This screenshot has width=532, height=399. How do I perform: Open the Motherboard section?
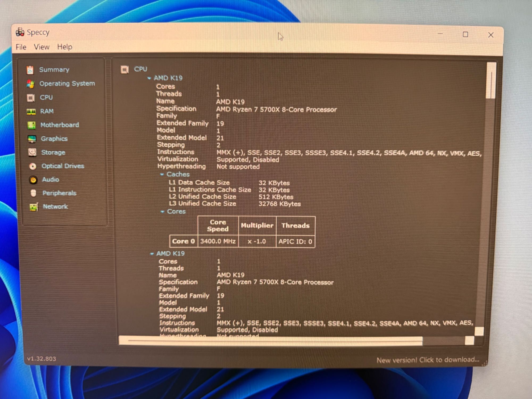coord(60,125)
